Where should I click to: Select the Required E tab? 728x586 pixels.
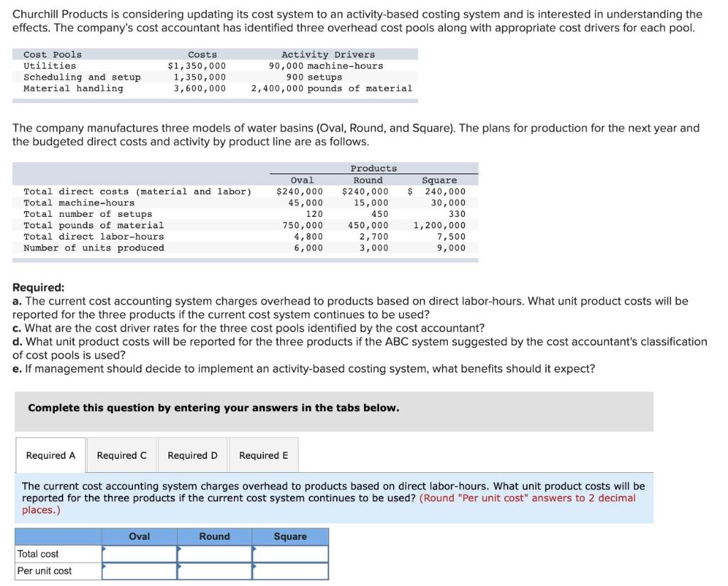(x=263, y=455)
